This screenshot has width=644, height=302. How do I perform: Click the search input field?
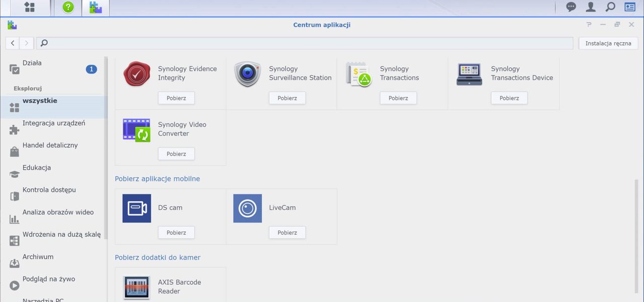305,43
